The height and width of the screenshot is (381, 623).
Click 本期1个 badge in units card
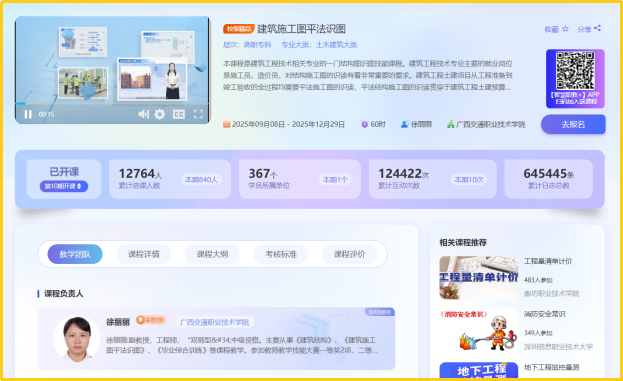click(x=335, y=180)
